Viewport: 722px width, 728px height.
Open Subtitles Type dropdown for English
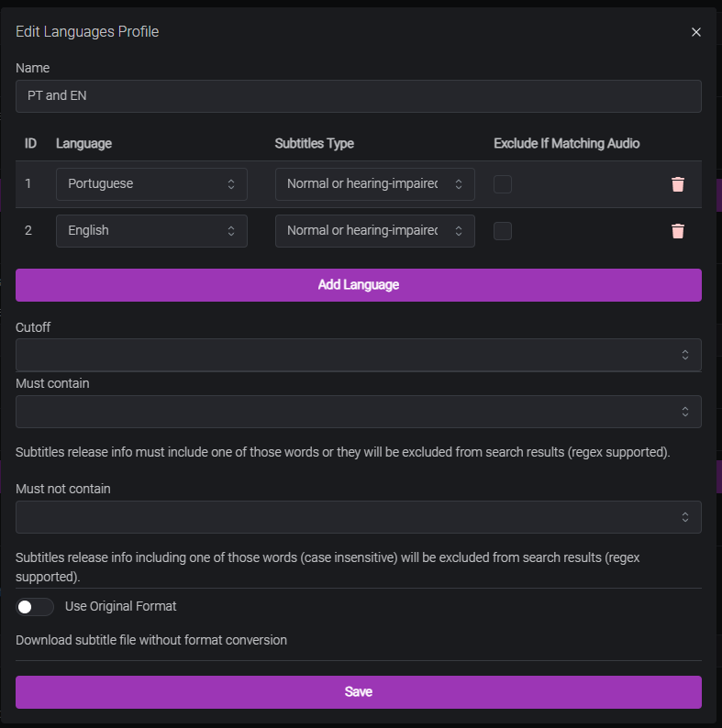click(x=374, y=231)
